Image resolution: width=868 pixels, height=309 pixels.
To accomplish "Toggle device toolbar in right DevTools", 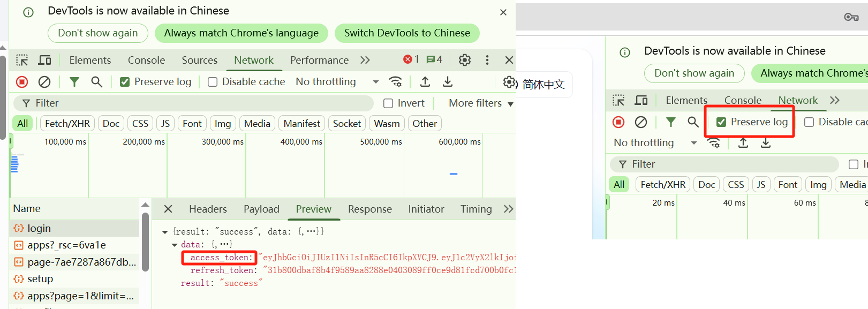I will [641, 100].
